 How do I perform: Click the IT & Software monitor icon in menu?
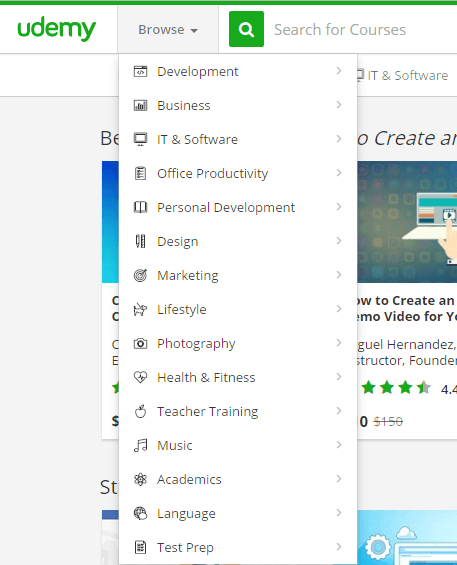[141, 139]
